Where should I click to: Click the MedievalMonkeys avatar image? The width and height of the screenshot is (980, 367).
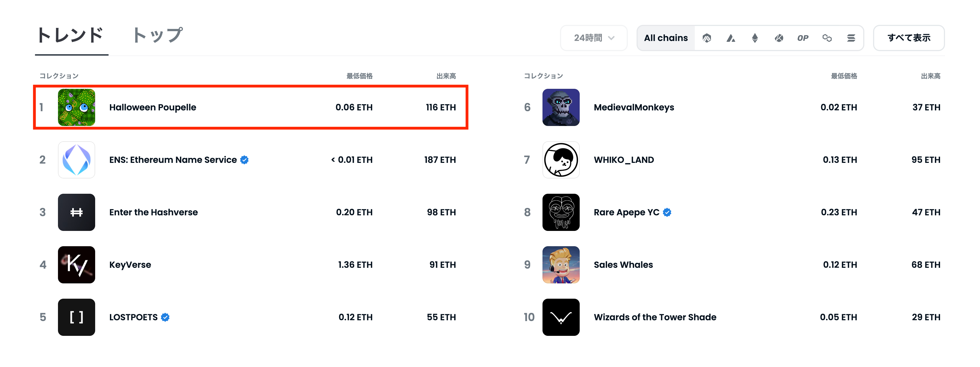tap(561, 107)
